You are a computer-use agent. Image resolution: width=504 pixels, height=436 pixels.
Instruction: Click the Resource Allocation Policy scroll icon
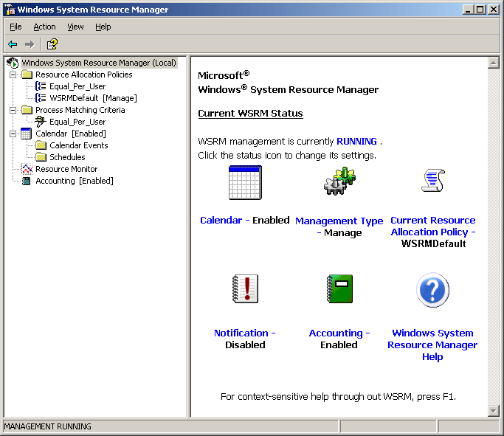tap(433, 180)
